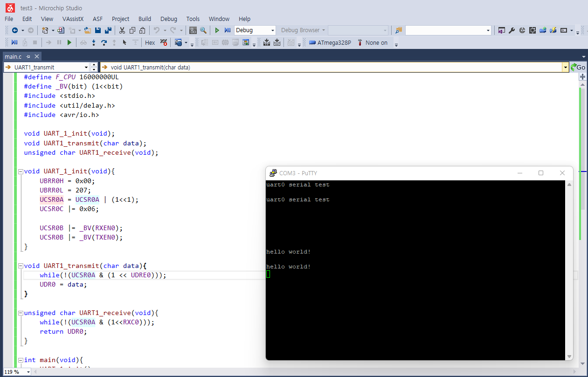
Task: Click the breakpoints icon next to Hex
Action: (x=164, y=42)
